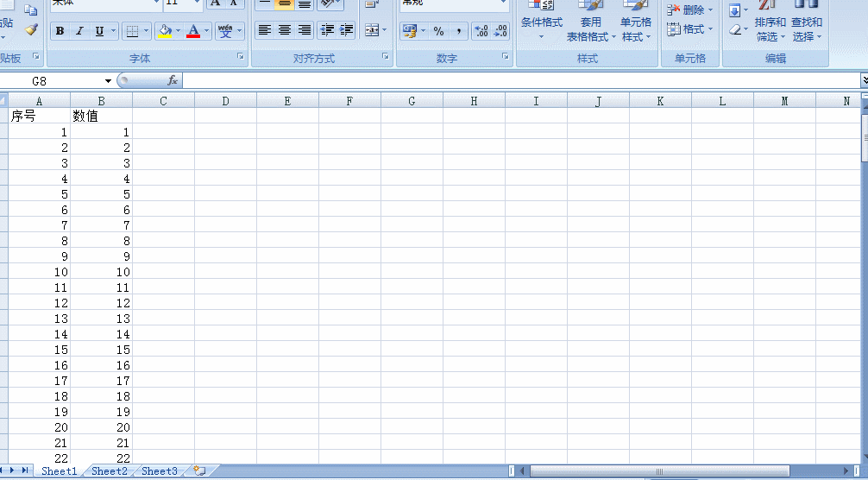Switch to Sheet3 tab
The image size is (868, 480).
click(x=160, y=471)
